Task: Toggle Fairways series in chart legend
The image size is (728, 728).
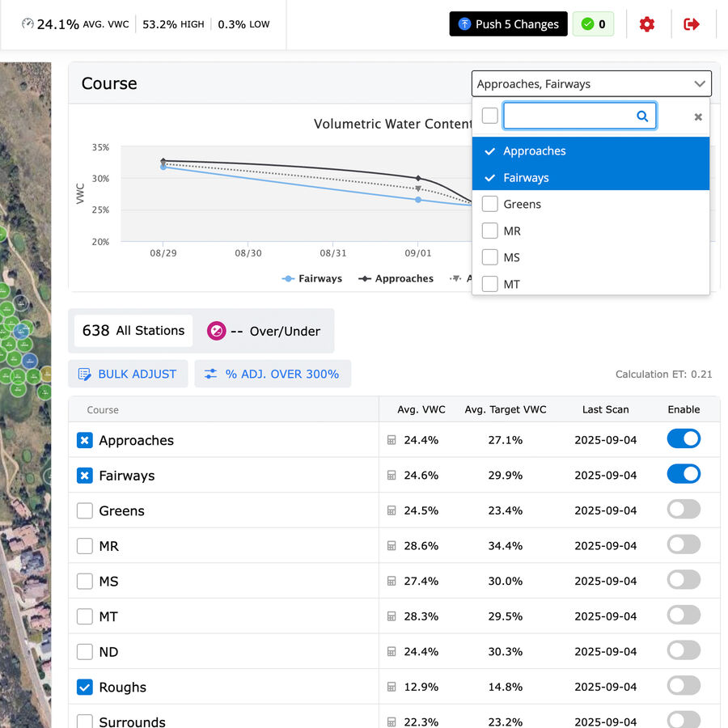Action: point(312,279)
